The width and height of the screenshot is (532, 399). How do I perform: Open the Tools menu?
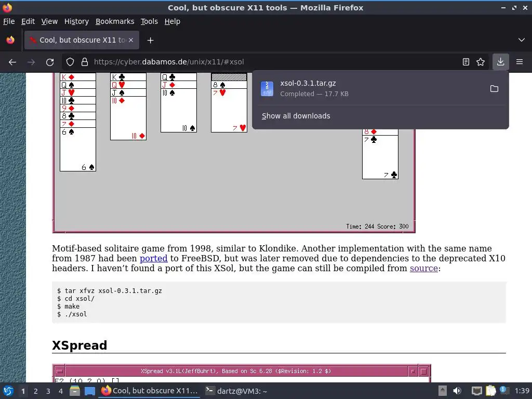tap(149, 21)
